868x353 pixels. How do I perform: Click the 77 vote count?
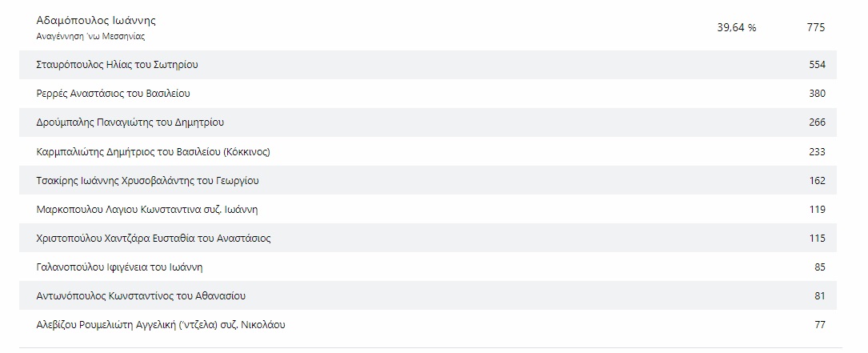(819, 324)
